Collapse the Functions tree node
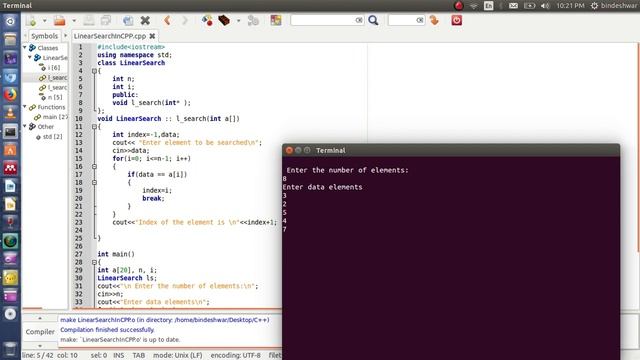Image resolution: width=640 pixels, height=360 pixels. pyautogui.click(x=24, y=107)
